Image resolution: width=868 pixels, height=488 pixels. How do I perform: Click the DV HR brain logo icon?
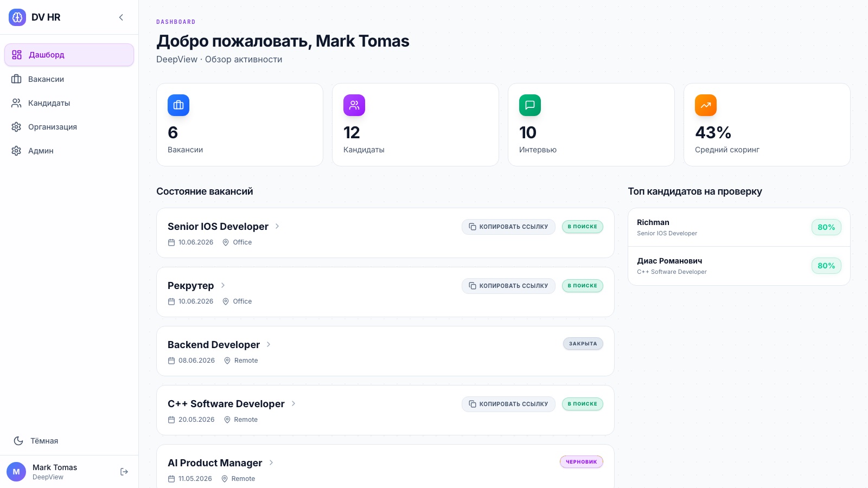coord(17,17)
